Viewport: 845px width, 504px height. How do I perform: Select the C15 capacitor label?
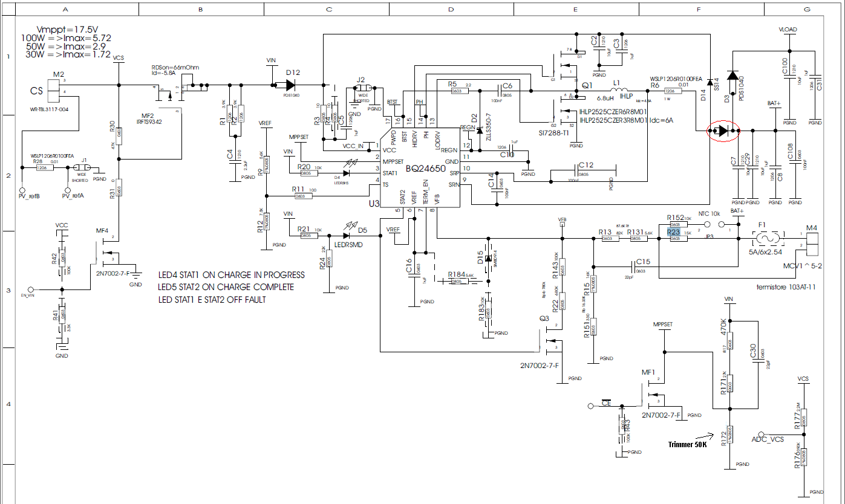tap(643, 262)
